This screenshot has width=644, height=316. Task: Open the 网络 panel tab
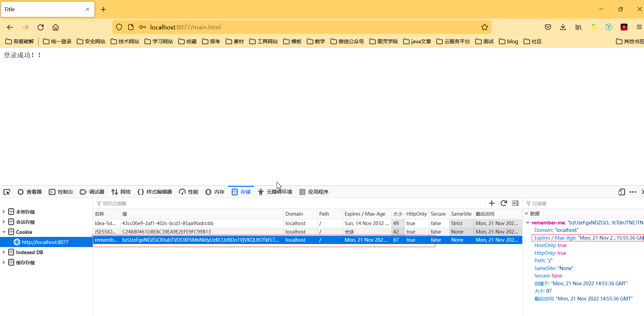(121, 192)
